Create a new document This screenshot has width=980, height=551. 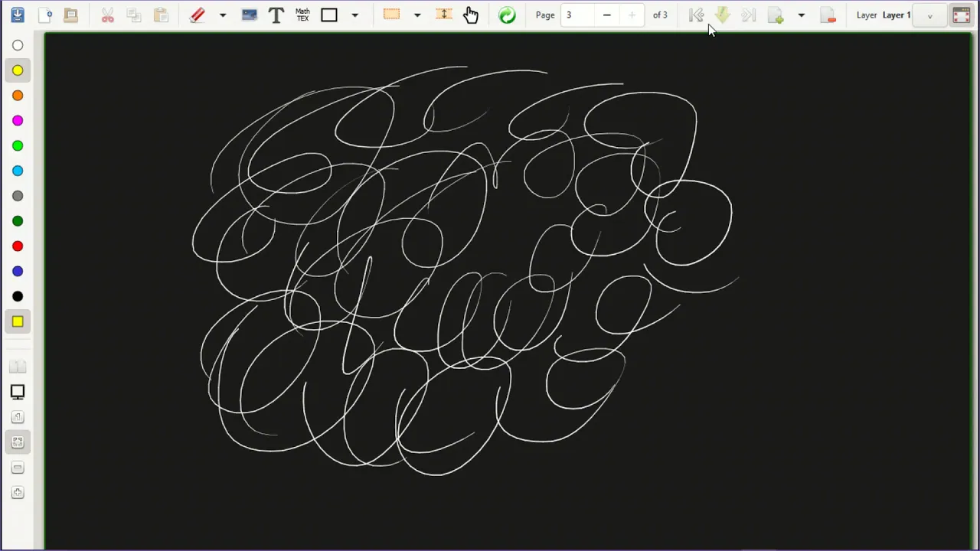pyautogui.click(x=45, y=15)
